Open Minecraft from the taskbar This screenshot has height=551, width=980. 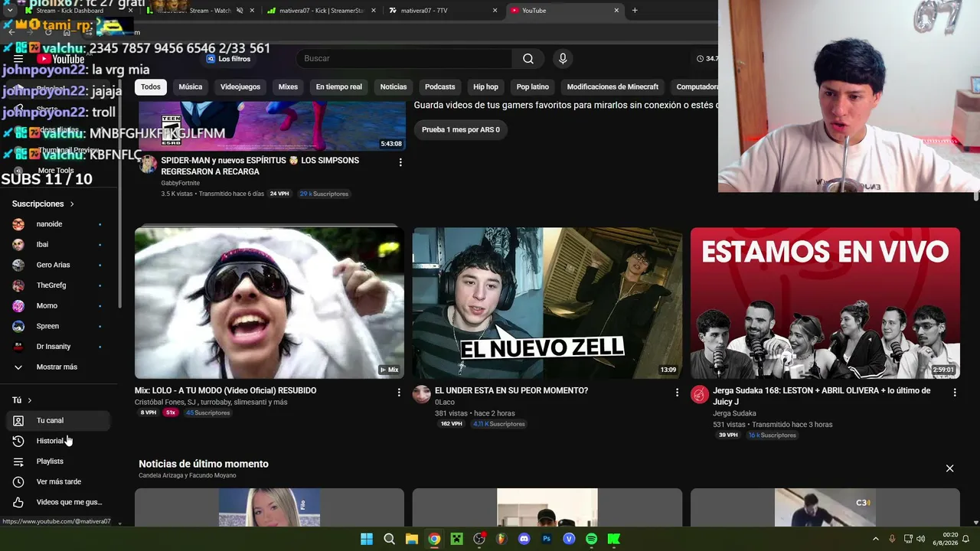(x=456, y=539)
